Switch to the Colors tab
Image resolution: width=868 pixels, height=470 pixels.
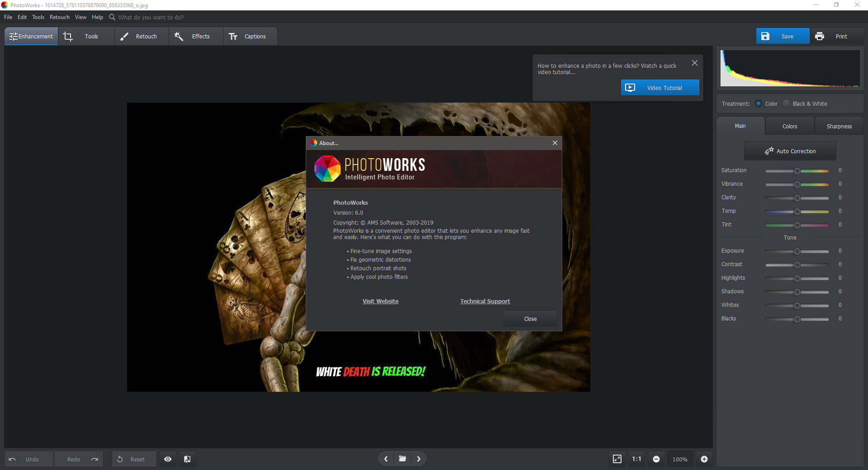point(790,127)
